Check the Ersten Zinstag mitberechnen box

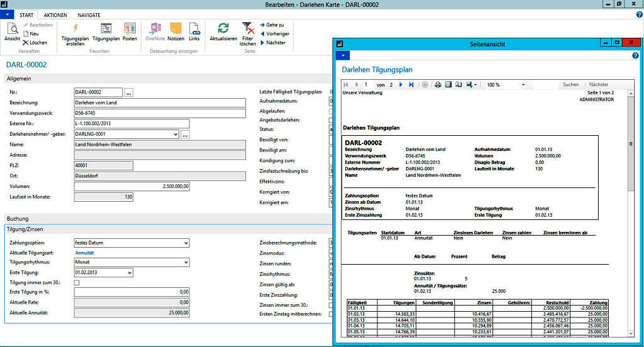(x=331, y=314)
